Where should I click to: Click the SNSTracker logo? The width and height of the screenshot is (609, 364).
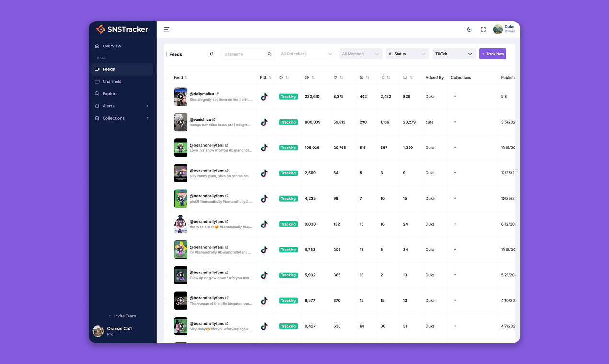pyautogui.click(x=122, y=29)
